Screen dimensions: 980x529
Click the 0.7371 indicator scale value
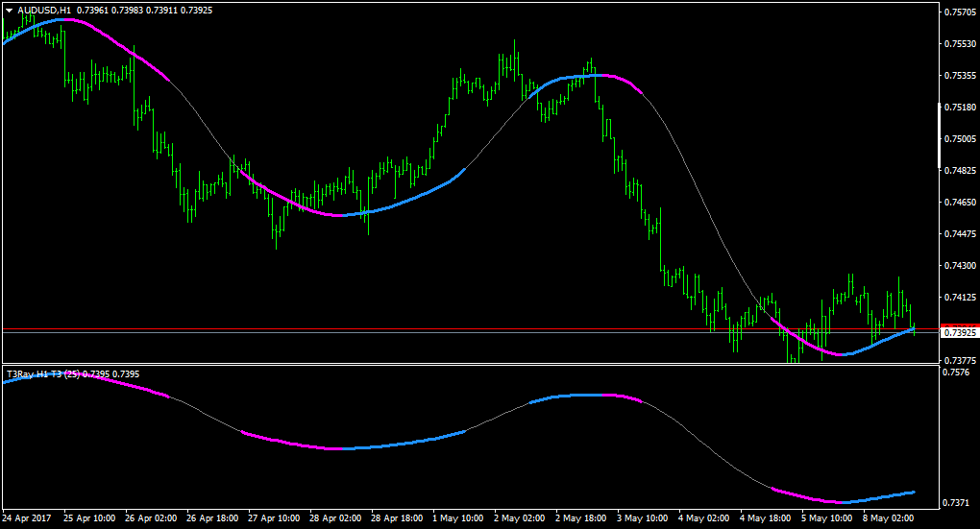pos(956,503)
